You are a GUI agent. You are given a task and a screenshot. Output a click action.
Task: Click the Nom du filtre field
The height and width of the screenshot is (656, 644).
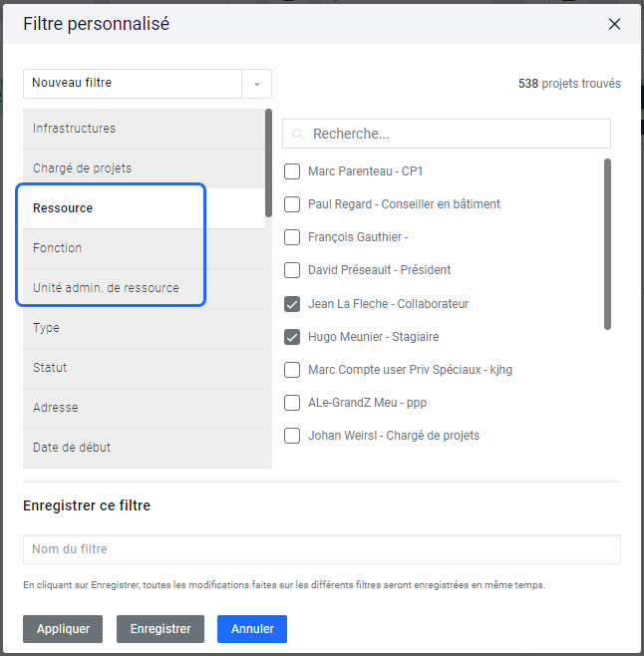(322, 549)
